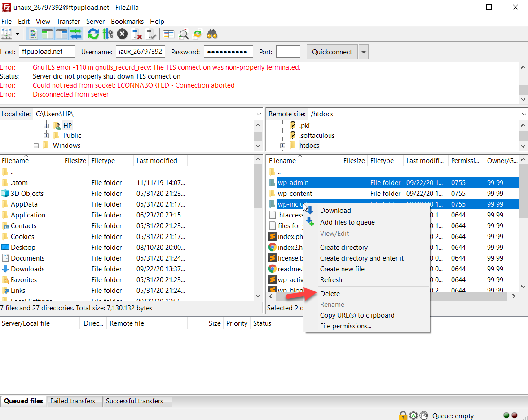
Task: Focus the Password input field
Action: click(228, 52)
